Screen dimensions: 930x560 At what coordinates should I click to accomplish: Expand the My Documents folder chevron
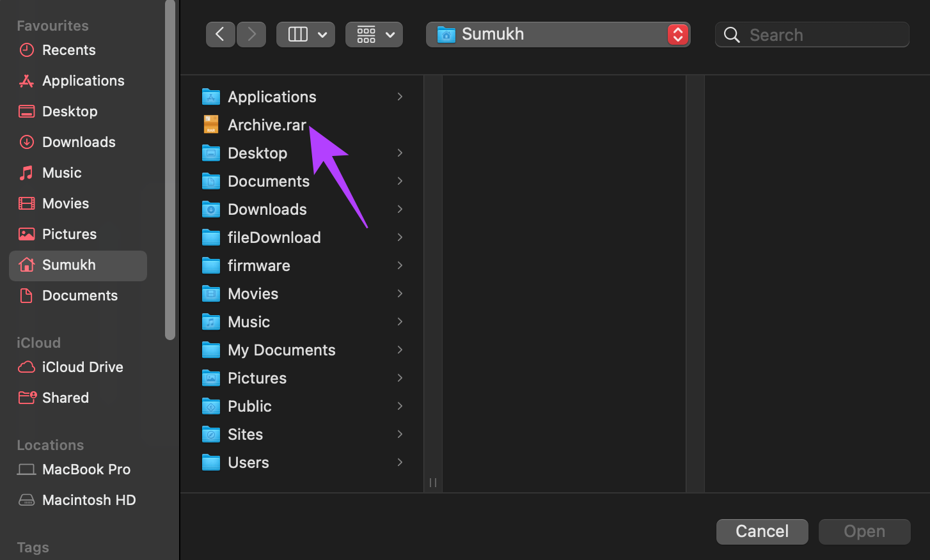400,350
